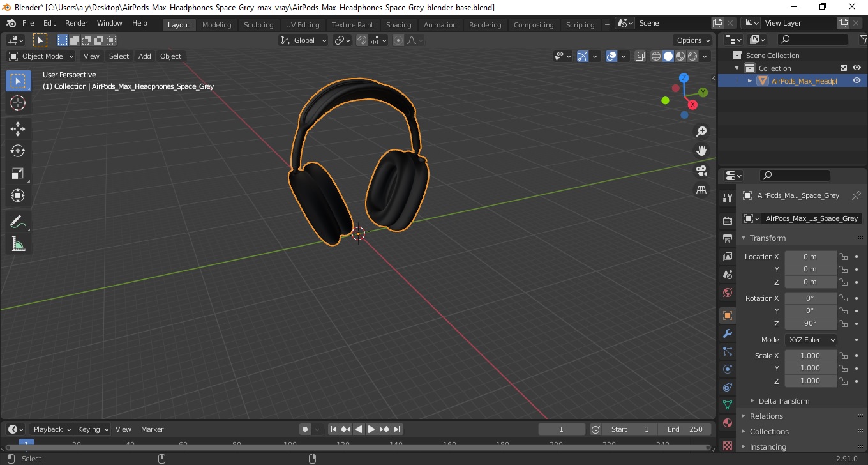This screenshot has height=465, width=868.
Task: Select the Select Box tool
Action: (x=18, y=81)
